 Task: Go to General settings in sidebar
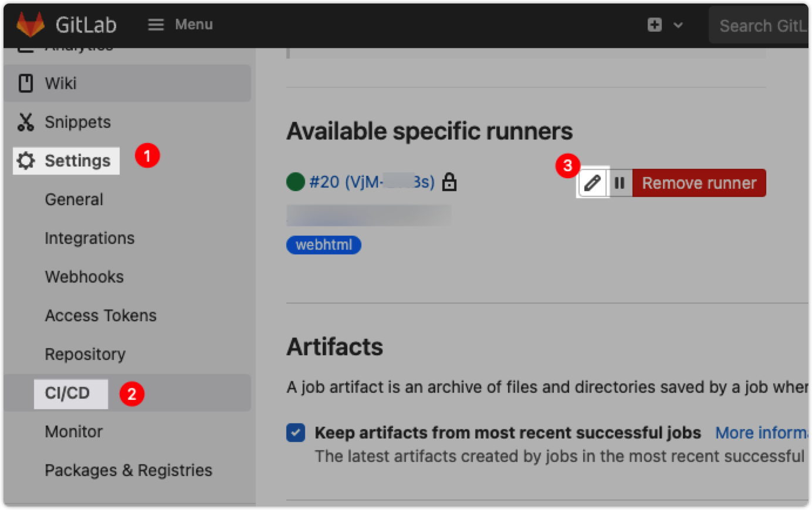click(74, 199)
